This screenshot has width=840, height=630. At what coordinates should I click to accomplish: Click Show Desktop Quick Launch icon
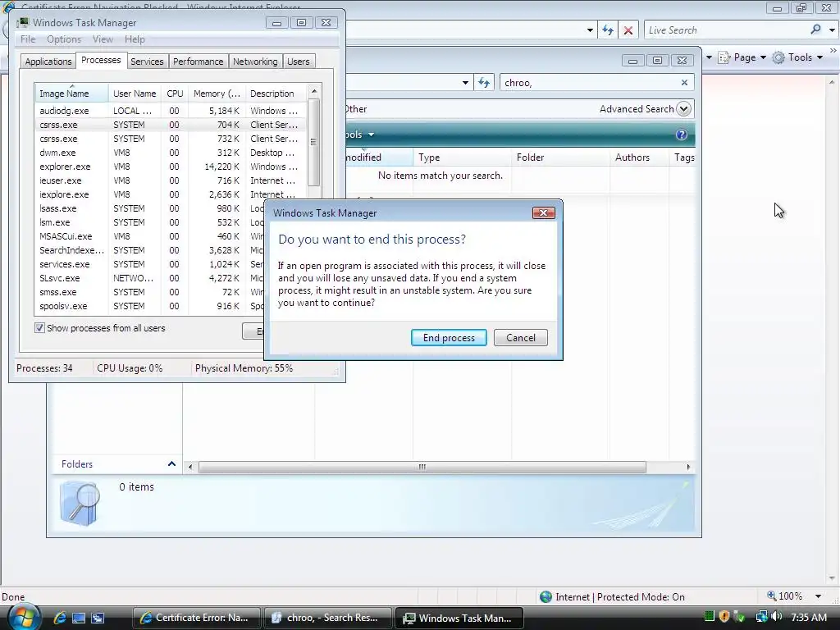[x=79, y=618]
